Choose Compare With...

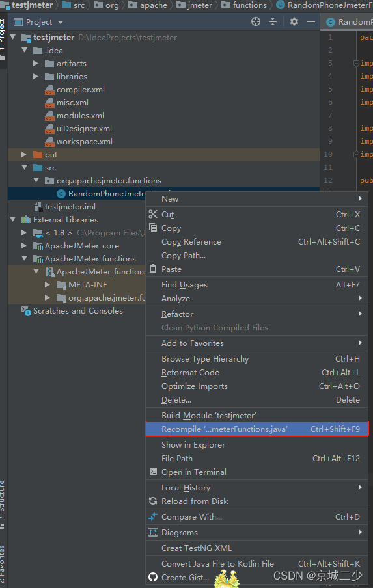coord(256,516)
